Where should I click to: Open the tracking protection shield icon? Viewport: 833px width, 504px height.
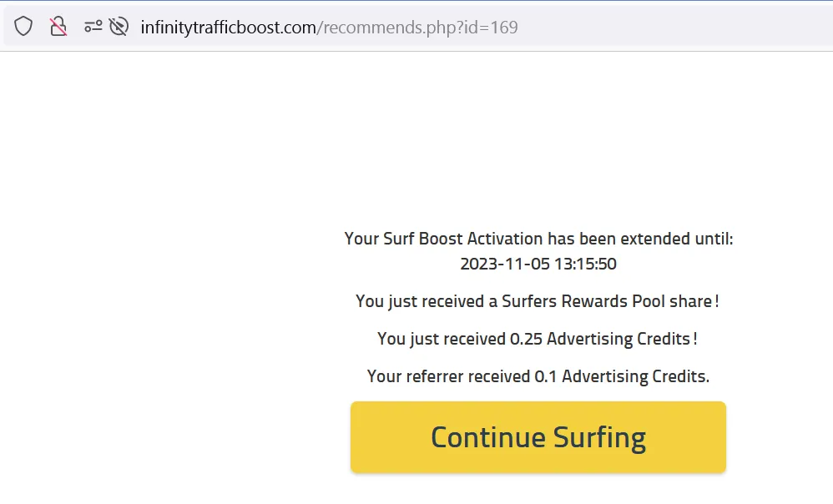pyautogui.click(x=23, y=27)
